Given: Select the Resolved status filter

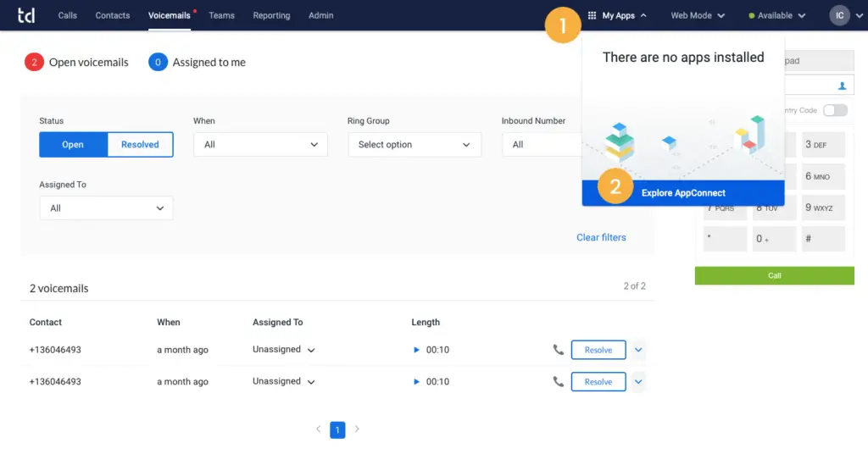Looking at the screenshot, I should point(140,144).
